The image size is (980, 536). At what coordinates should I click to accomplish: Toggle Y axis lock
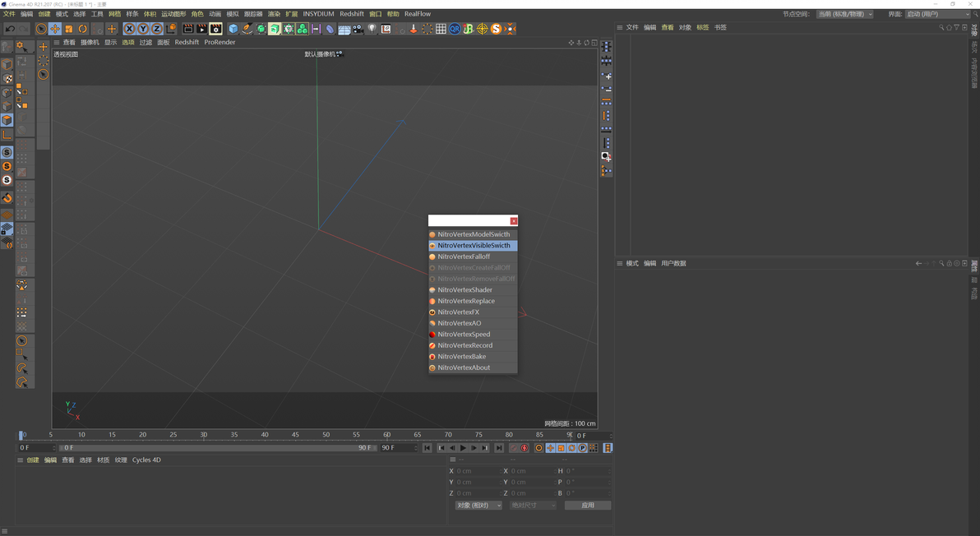143,29
